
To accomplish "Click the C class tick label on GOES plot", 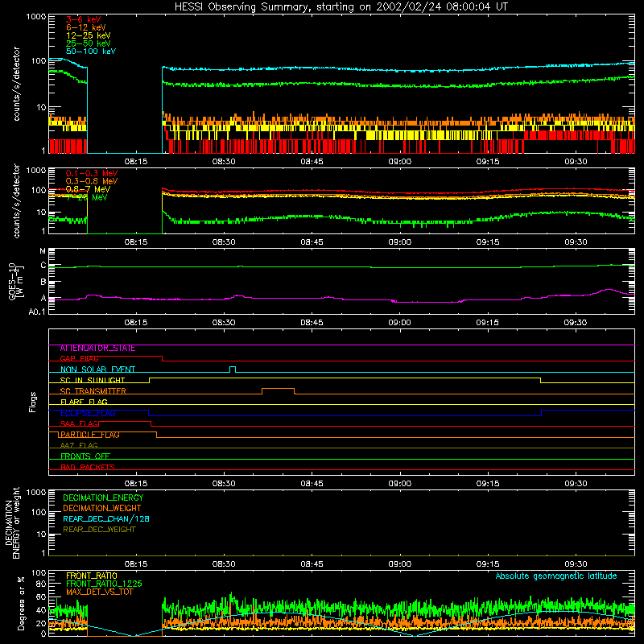I will click(x=43, y=266).
